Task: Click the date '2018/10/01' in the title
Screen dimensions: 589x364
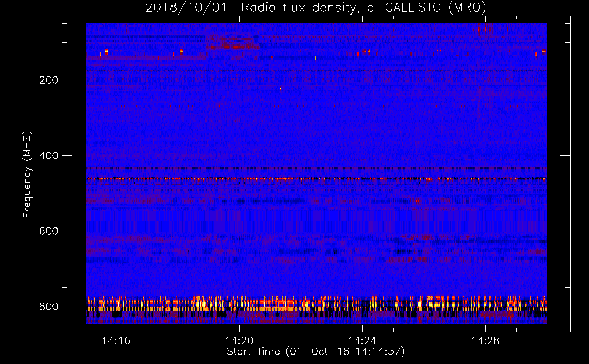Action: [x=186, y=7]
